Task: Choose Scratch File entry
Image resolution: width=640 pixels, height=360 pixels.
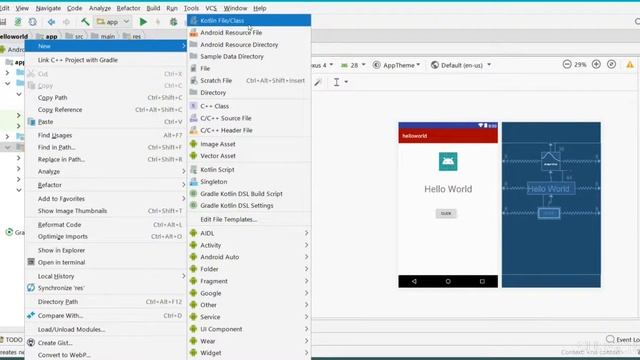Action: tap(249, 80)
